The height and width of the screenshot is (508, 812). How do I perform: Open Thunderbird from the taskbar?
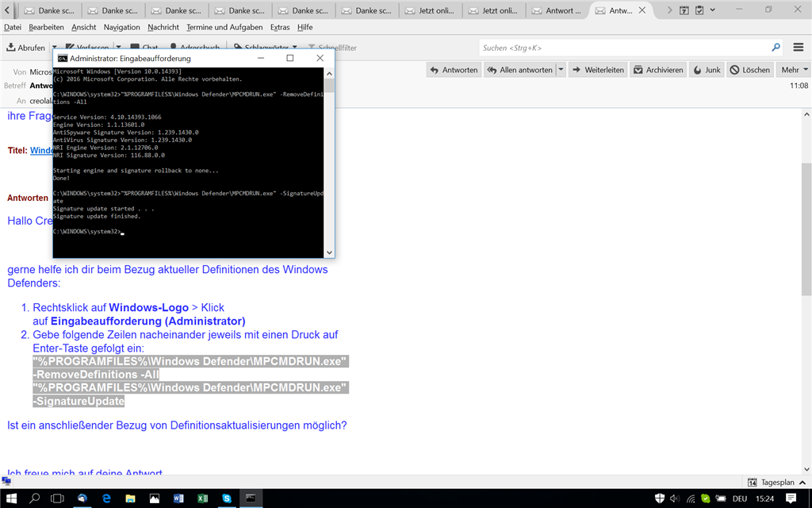(82, 498)
